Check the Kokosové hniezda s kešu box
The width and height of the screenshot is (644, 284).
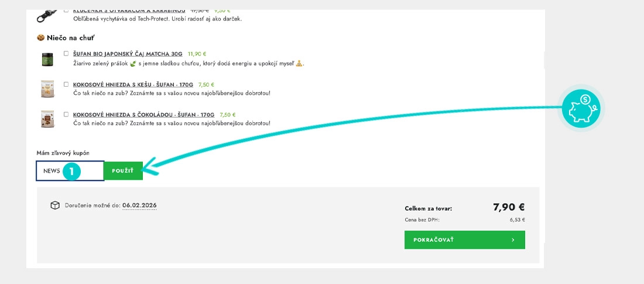(66, 84)
